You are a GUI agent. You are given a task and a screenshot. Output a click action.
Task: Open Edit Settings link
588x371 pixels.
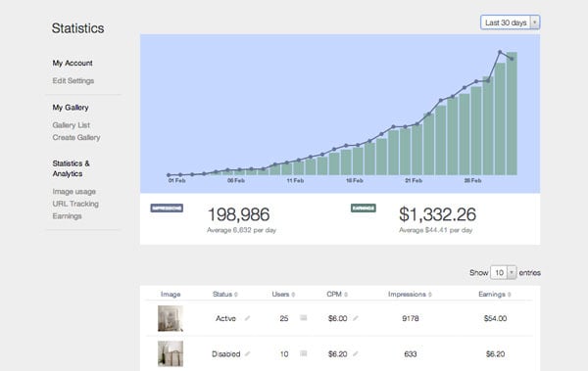coord(73,80)
